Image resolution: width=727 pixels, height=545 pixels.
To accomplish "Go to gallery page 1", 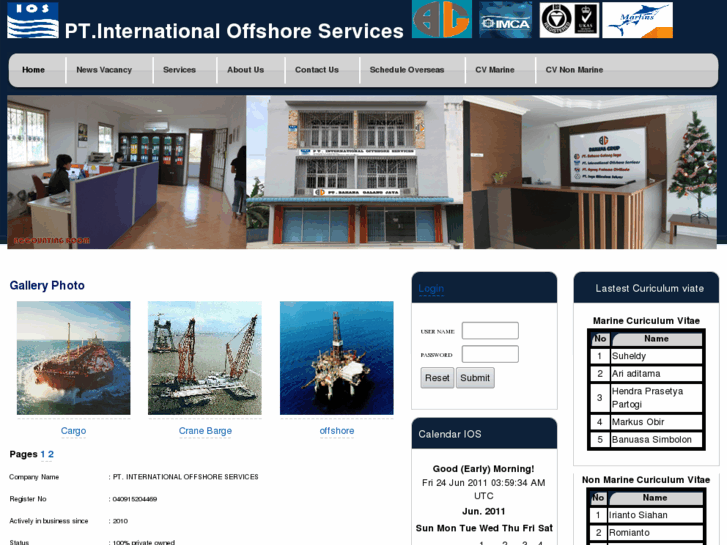I will coord(43,454).
